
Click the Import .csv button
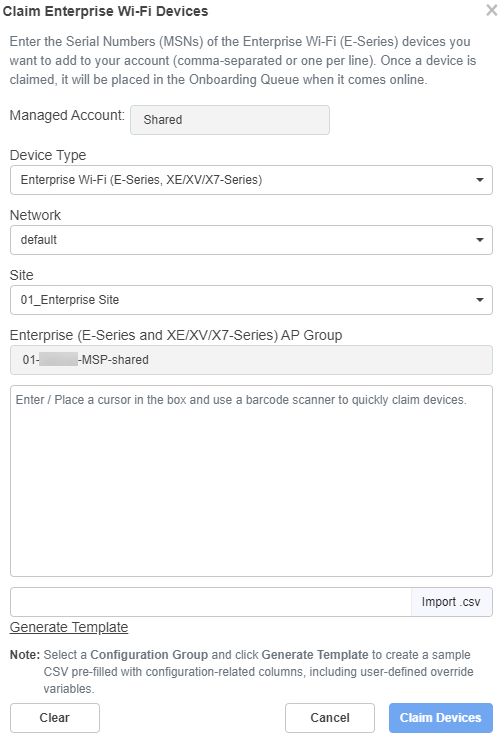tap(451, 602)
